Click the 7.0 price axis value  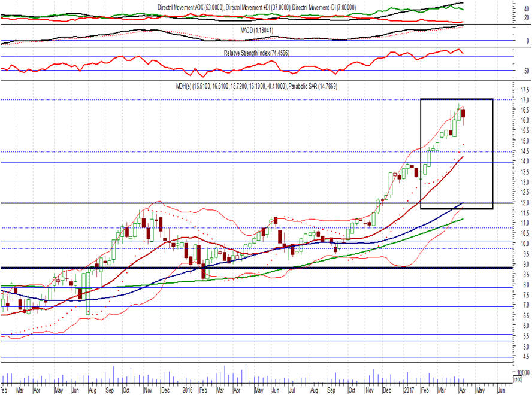pos(526,305)
